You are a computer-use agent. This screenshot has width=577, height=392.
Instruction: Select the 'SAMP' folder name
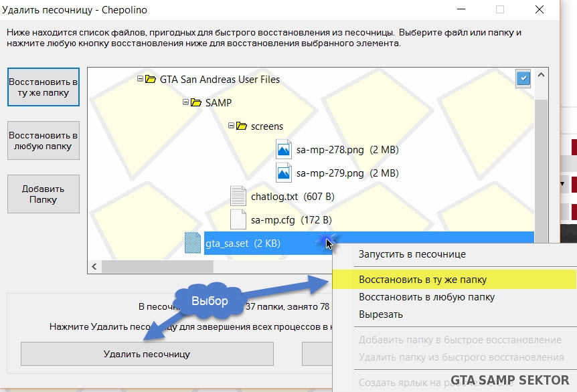point(218,103)
